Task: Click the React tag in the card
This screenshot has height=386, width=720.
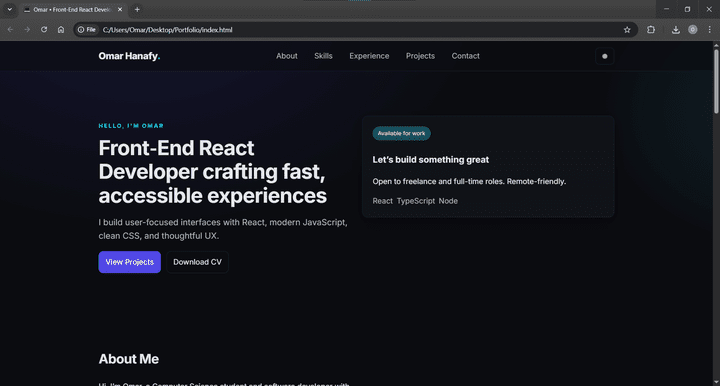Action: tap(382, 201)
